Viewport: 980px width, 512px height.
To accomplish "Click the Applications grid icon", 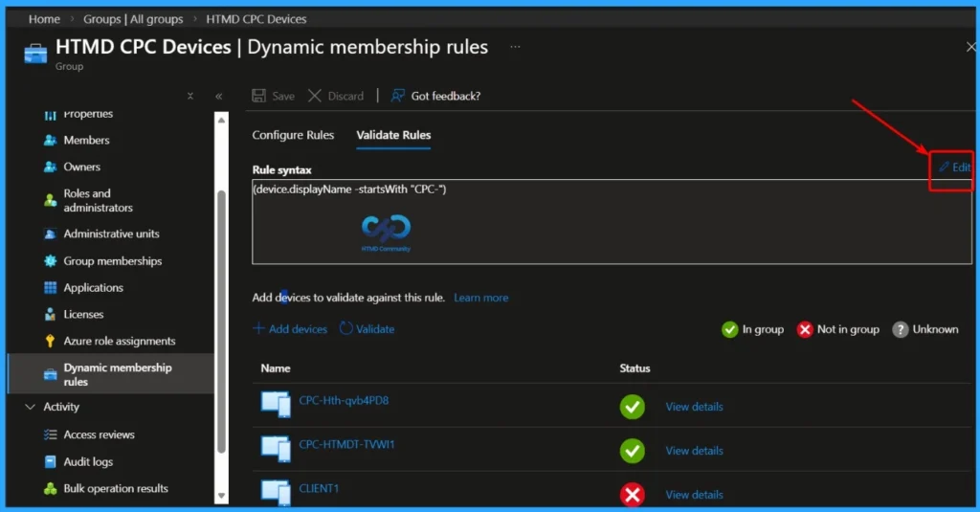I will (50, 287).
